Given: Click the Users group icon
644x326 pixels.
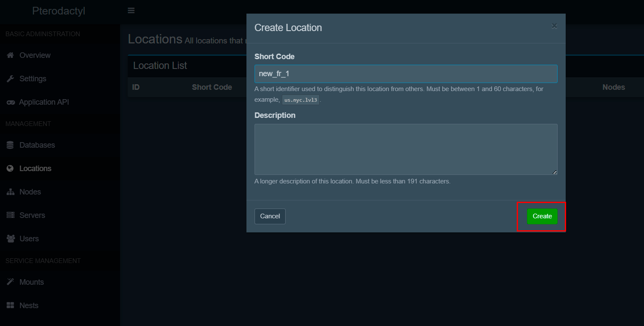Looking at the screenshot, I should pyautogui.click(x=11, y=239).
